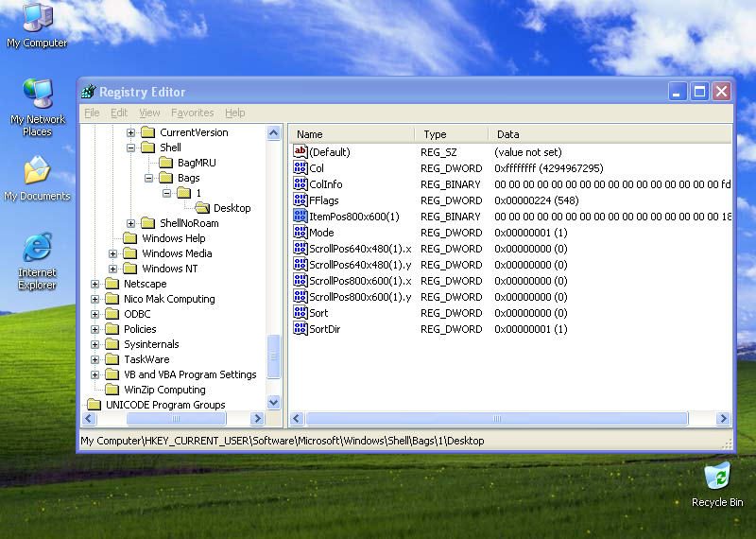This screenshot has width=756, height=539.
Task: Collapse the Shell key
Action: point(130,148)
